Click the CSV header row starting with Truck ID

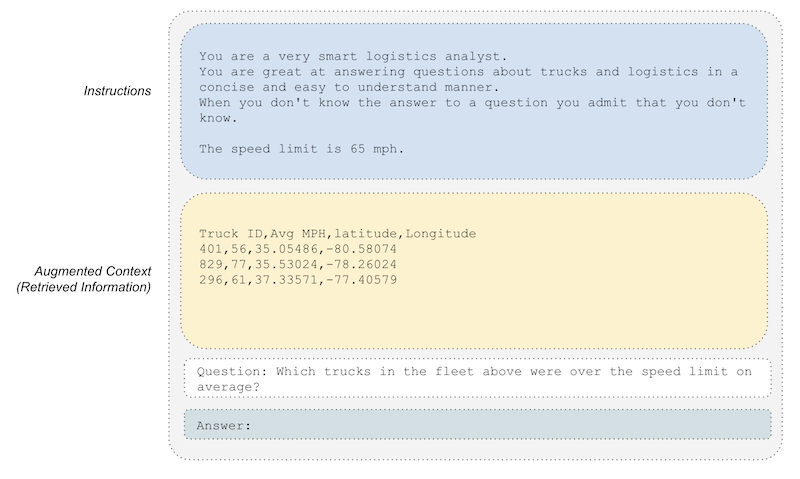[337, 234]
